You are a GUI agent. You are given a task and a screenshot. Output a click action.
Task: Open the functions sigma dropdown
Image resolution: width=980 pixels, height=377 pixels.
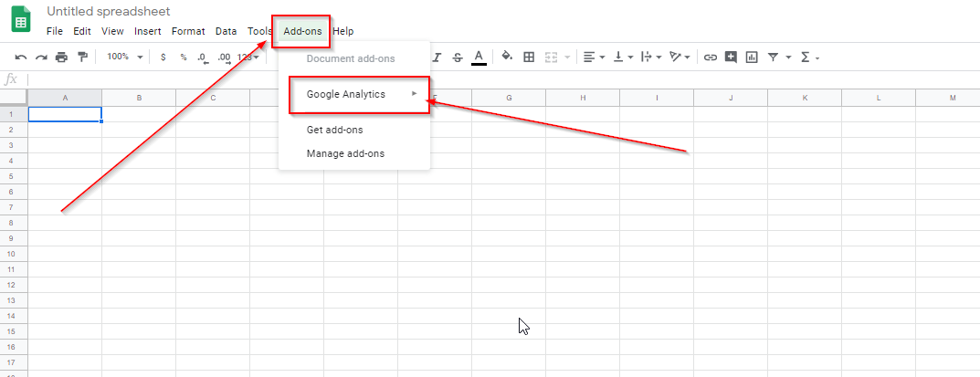pyautogui.click(x=809, y=58)
